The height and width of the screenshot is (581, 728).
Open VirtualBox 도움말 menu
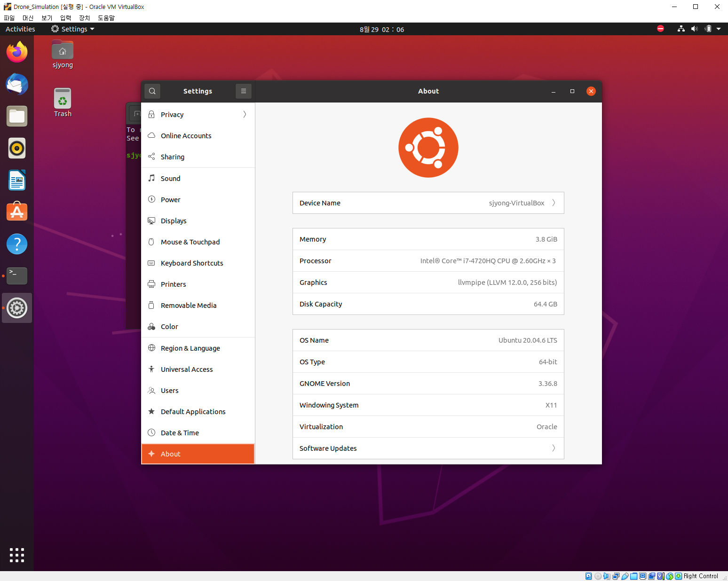tap(106, 18)
